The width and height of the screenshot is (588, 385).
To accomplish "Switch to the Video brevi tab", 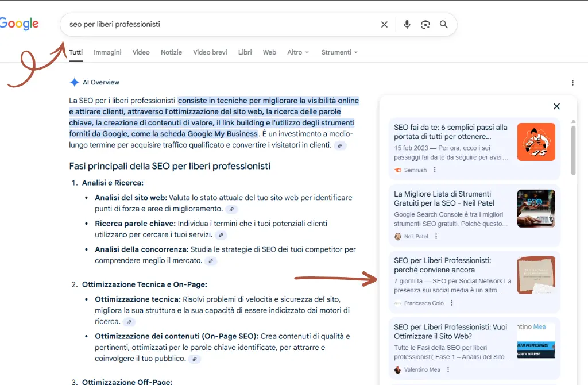I will click(210, 52).
